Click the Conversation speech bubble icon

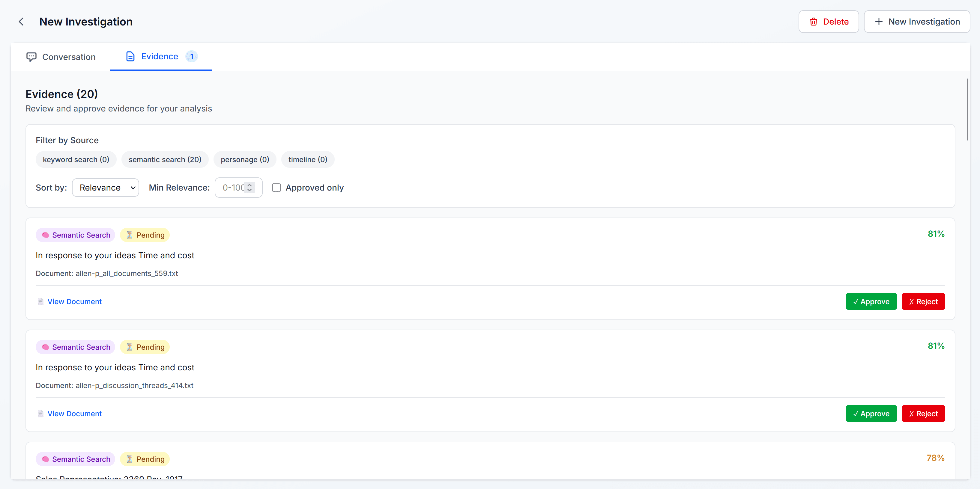(31, 57)
